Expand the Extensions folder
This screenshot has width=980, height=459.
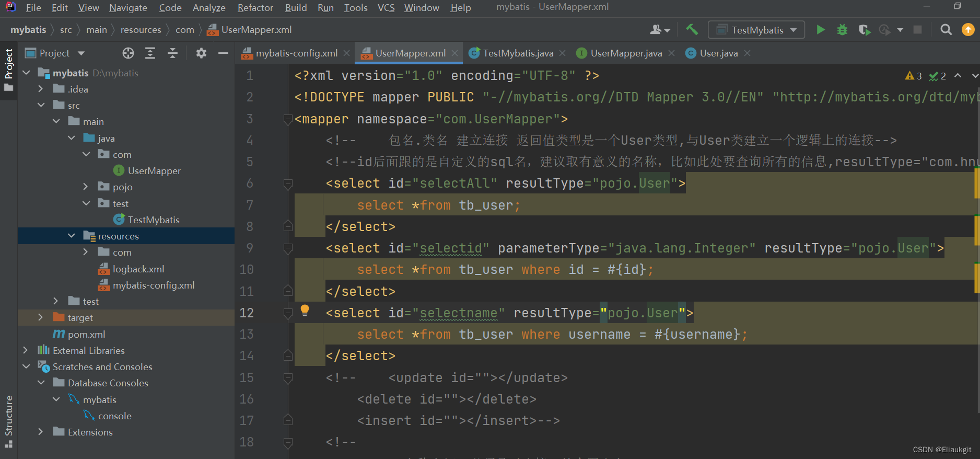pyautogui.click(x=41, y=432)
